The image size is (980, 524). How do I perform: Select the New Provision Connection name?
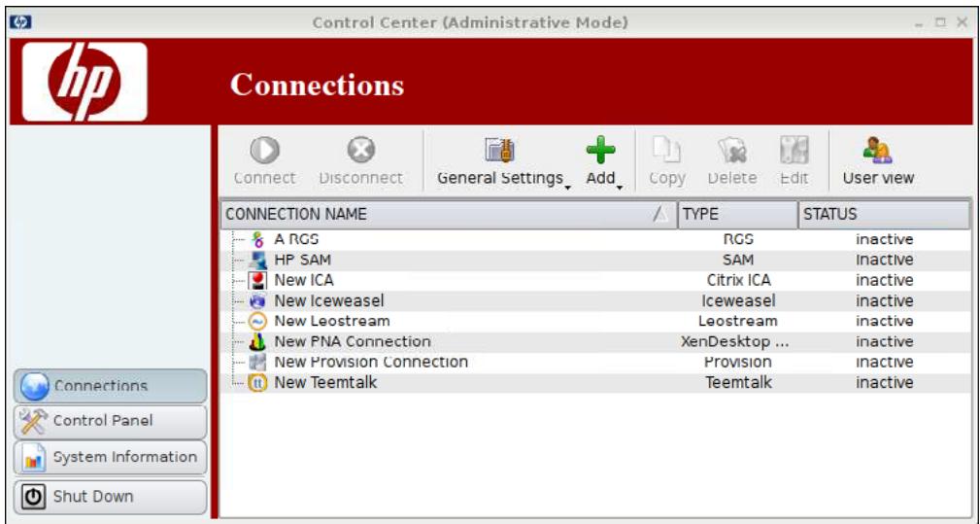[x=371, y=362]
